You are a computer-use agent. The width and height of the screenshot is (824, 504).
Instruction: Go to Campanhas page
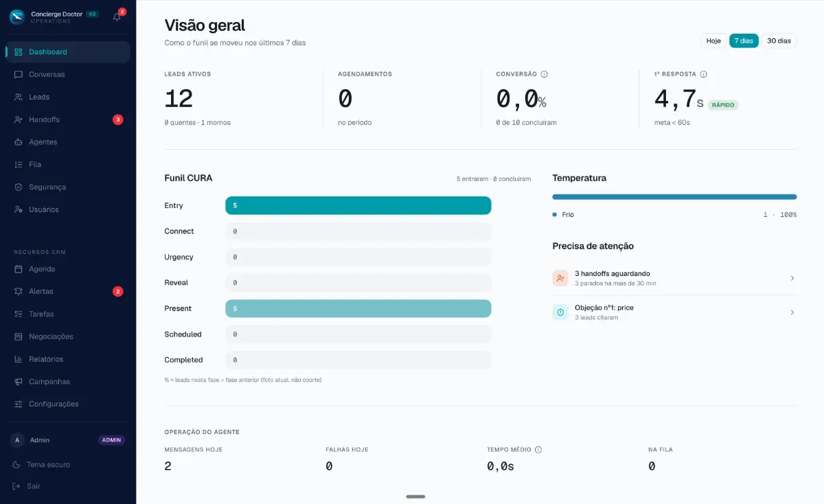(x=67, y=382)
